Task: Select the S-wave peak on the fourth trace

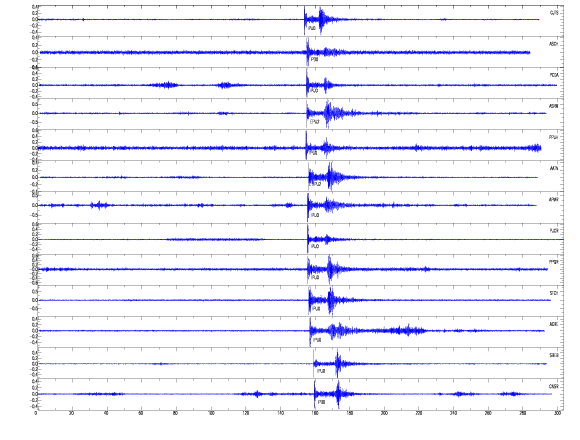Action: pos(328,113)
